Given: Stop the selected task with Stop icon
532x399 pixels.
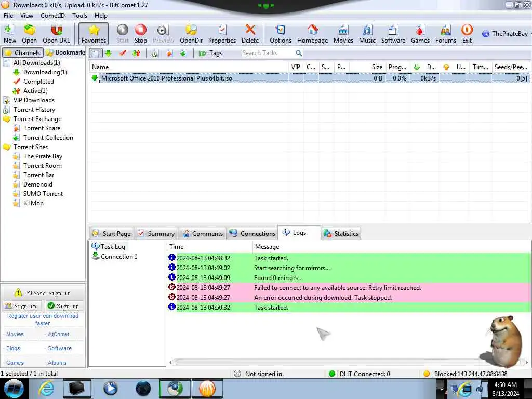Looking at the screenshot, I should coord(140,34).
